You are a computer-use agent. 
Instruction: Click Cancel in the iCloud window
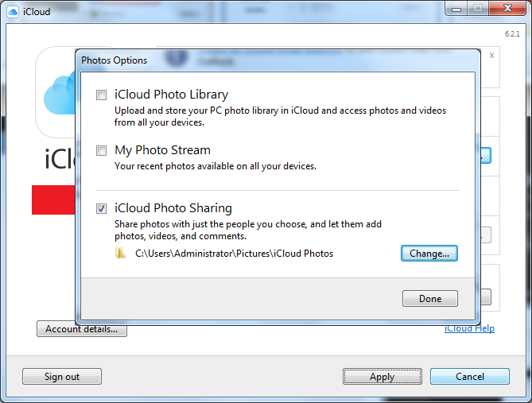469,377
